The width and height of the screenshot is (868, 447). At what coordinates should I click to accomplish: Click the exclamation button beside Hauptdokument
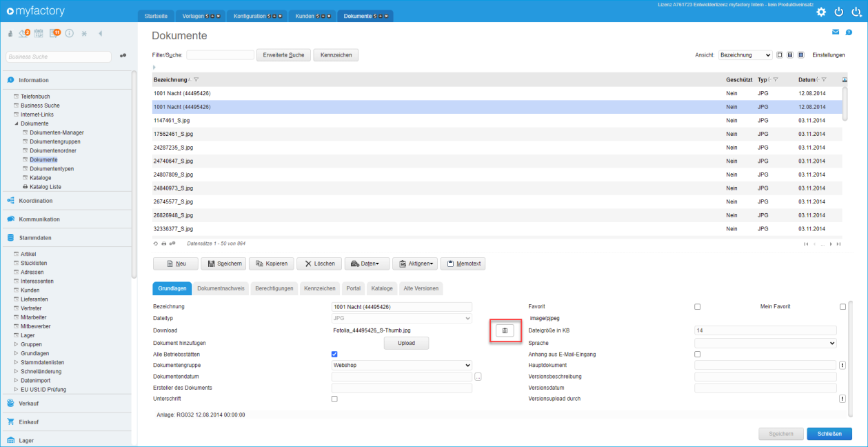point(842,366)
